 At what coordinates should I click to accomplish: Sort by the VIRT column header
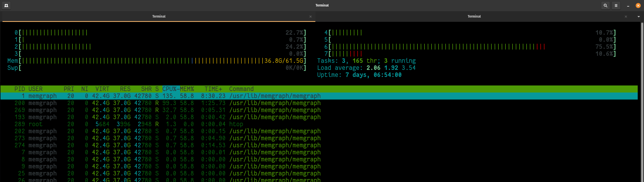102,89
